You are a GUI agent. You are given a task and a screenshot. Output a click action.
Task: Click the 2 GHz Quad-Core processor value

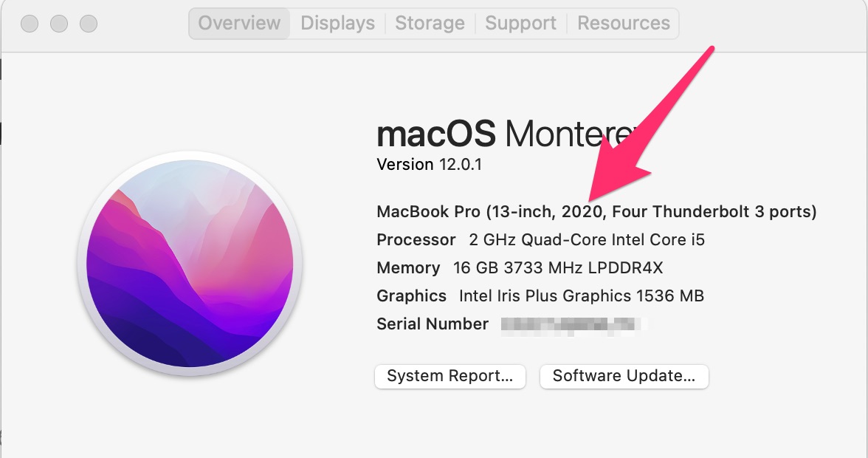click(x=587, y=240)
